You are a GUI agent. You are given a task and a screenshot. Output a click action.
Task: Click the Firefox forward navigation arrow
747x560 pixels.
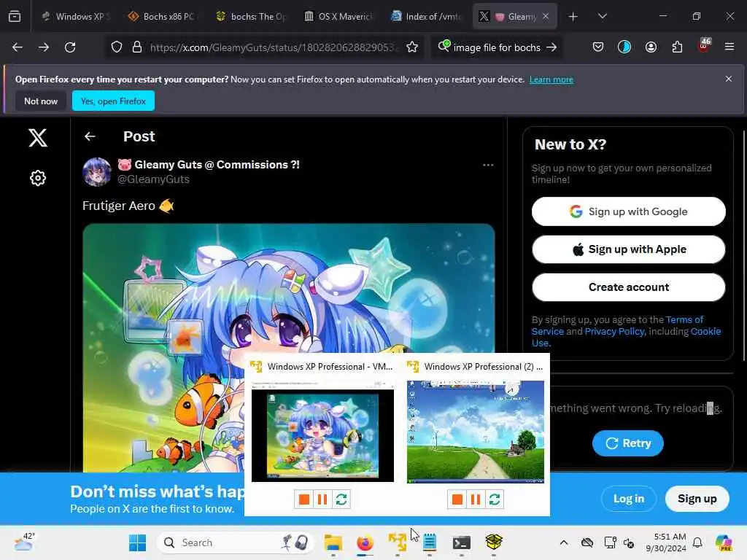tap(43, 47)
